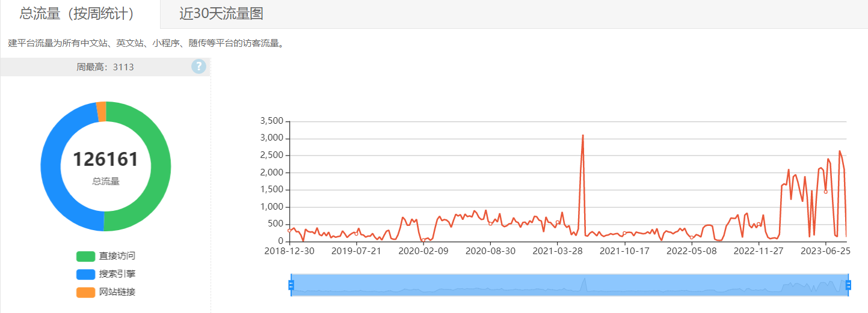Click the 周最高：3113 header bar
Viewport: 868px width, 313px height.
point(105,67)
